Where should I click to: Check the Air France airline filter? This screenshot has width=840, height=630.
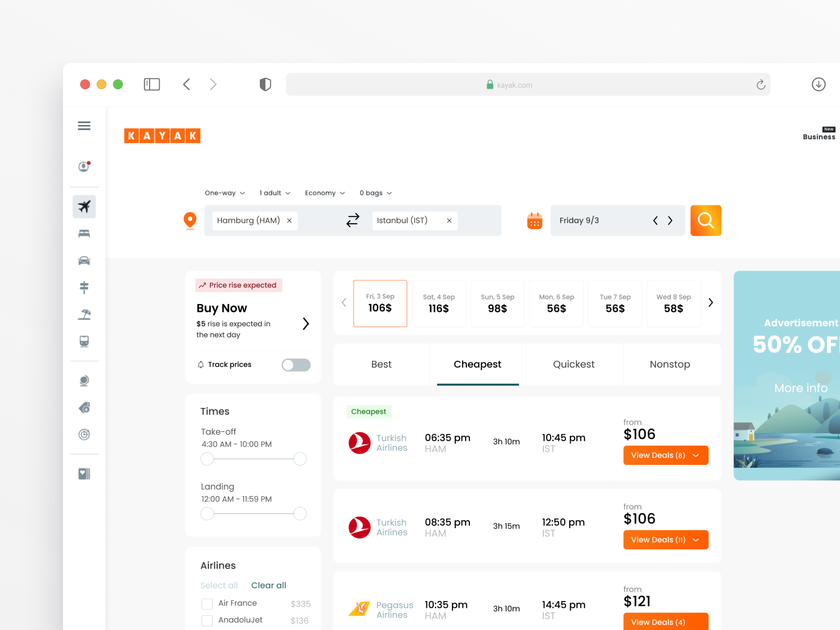point(207,604)
